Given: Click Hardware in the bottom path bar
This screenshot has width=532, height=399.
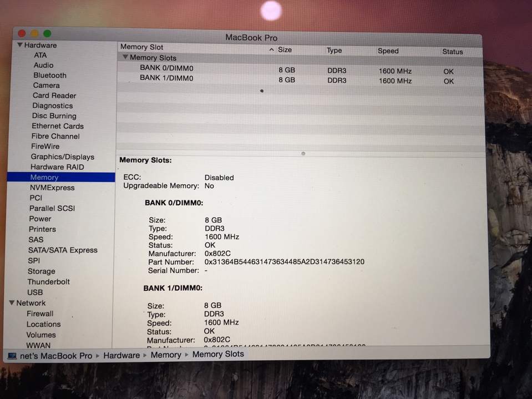Looking at the screenshot, I should coord(121,355).
